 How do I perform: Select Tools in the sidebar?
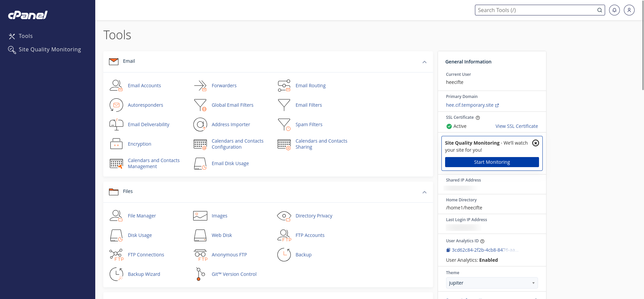[x=26, y=36]
